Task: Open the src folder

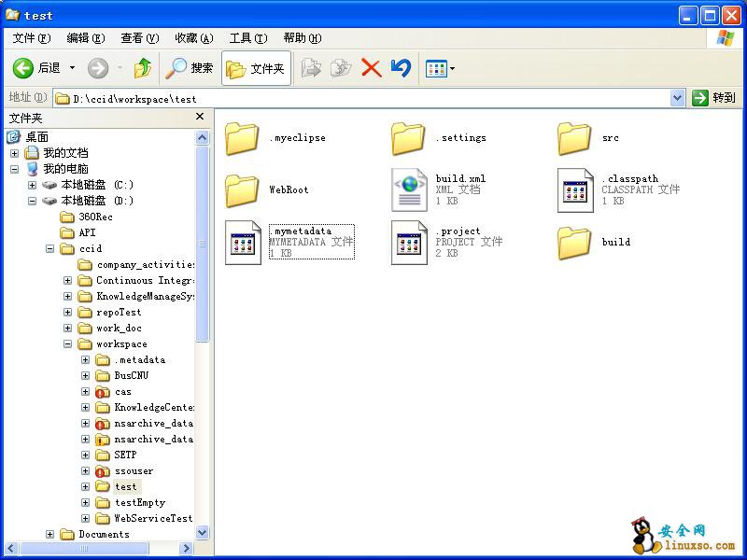Action: tap(575, 138)
